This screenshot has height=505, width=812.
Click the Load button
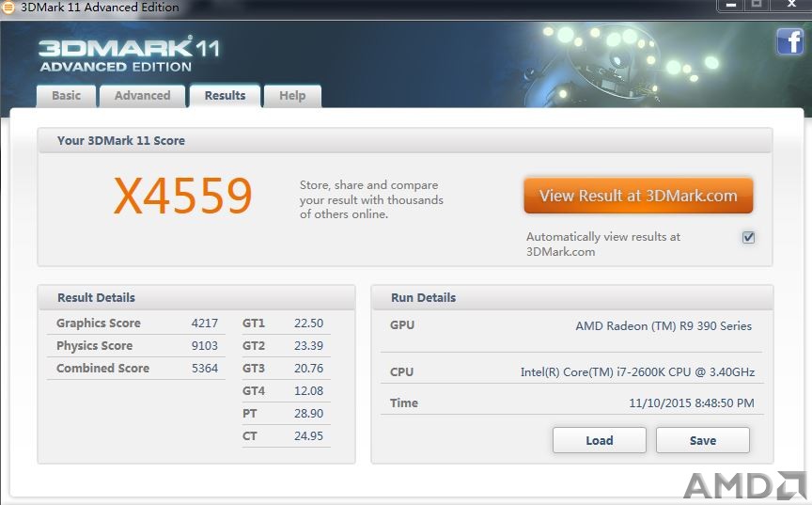pyautogui.click(x=600, y=440)
